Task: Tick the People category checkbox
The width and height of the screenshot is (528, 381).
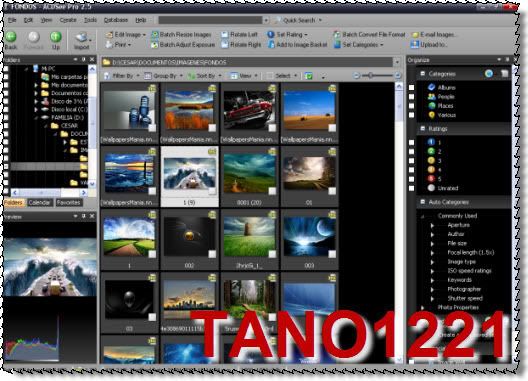Action: click(411, 97)
